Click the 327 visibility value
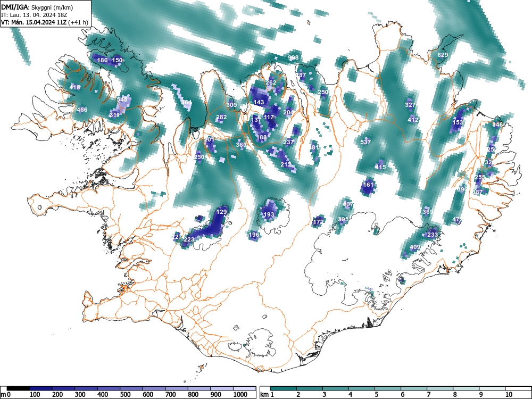The image size is (532, 399). point(410,104)
